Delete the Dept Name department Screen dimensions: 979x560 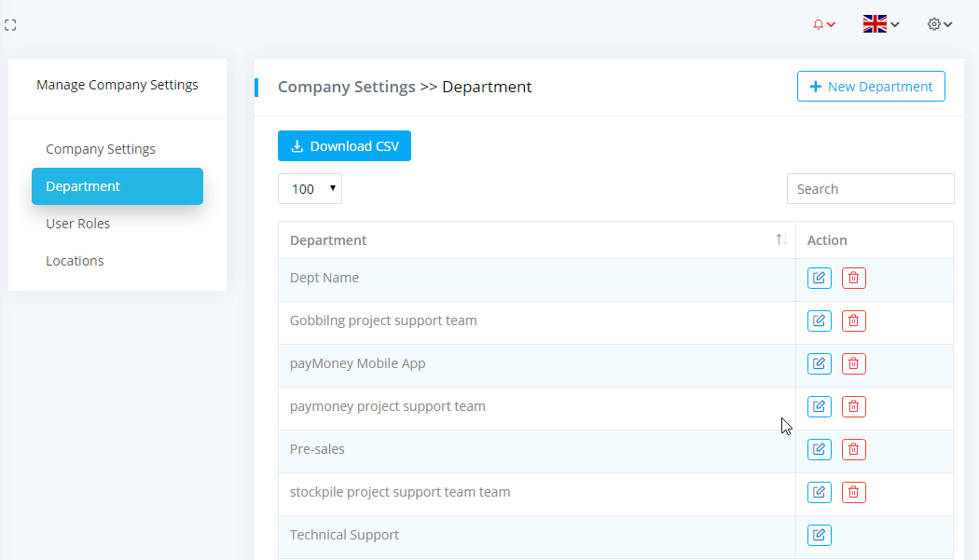point(854,279)
